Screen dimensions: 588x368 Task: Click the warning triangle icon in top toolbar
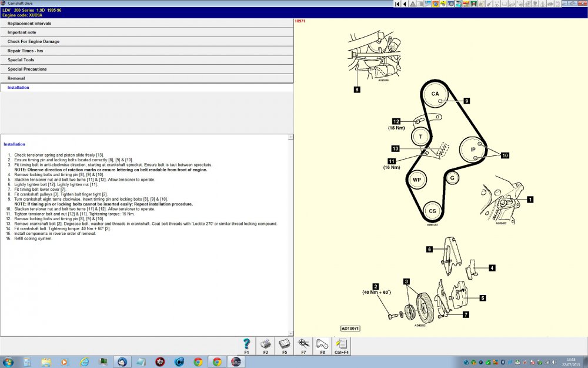413,4
